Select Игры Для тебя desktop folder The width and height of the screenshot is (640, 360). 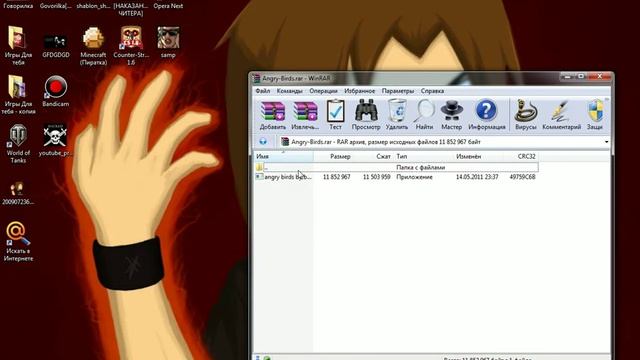[x=18, y=46]
